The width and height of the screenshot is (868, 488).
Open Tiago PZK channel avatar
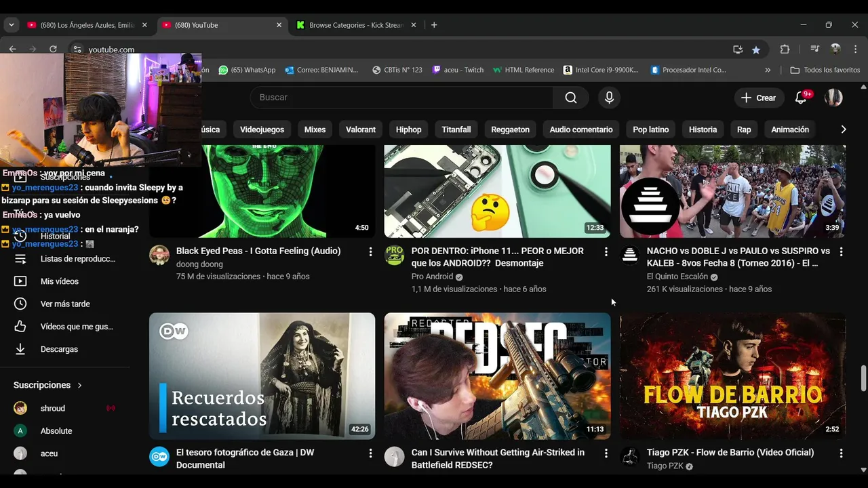click(630, 456)
